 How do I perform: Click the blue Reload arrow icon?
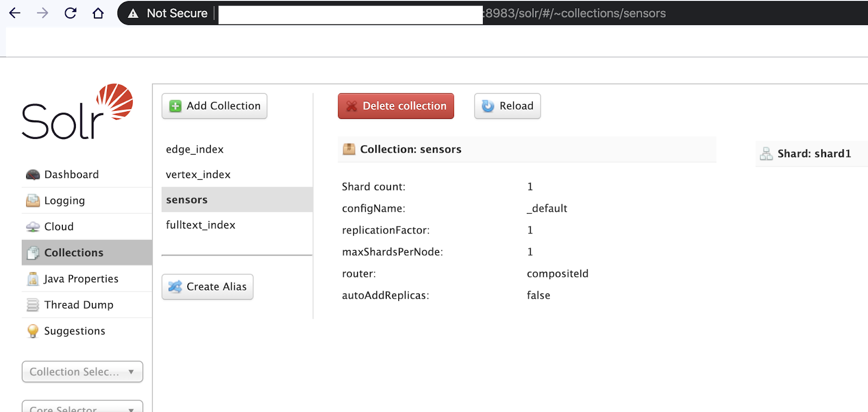tap(488, 106)
